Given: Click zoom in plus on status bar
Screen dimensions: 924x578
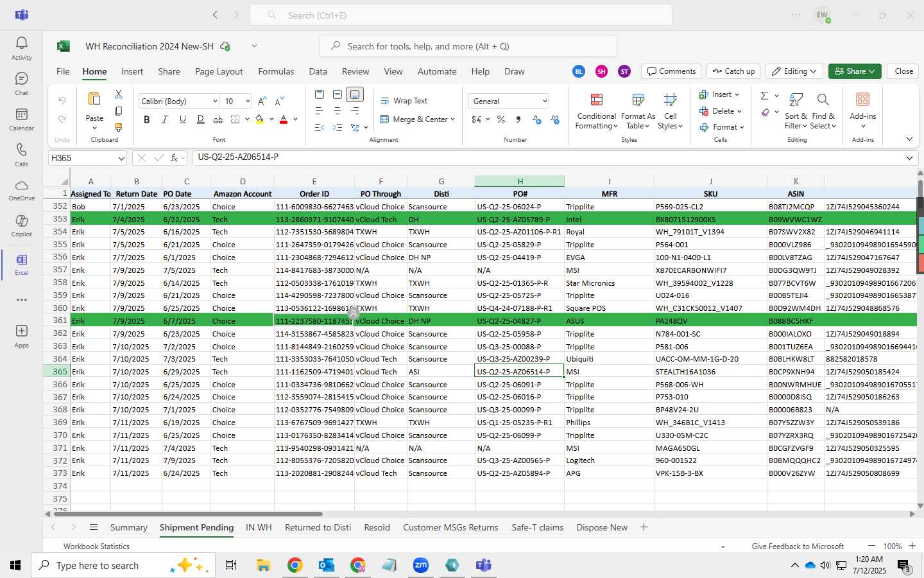Looking at the screenshot, I should (912, 546).
